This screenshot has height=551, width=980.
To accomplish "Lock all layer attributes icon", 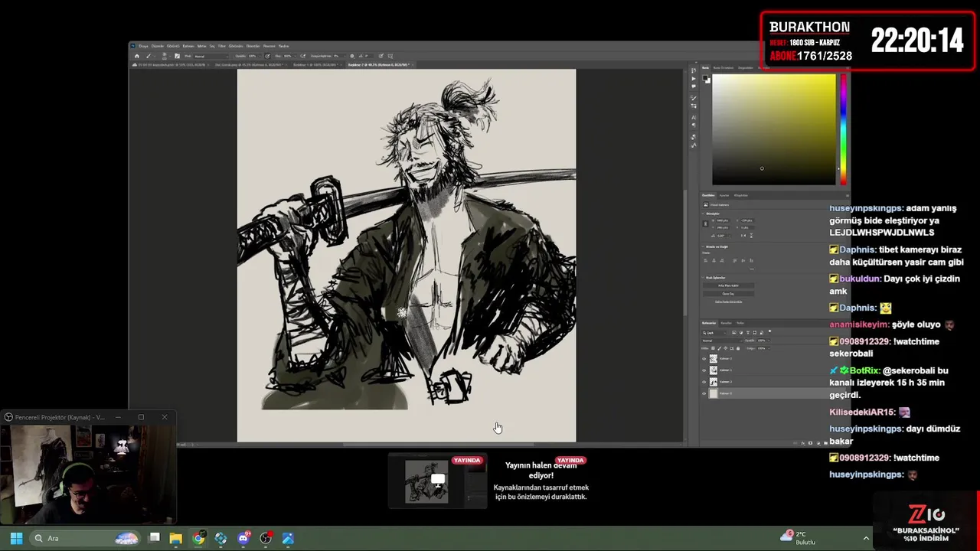I will point(738,348).
